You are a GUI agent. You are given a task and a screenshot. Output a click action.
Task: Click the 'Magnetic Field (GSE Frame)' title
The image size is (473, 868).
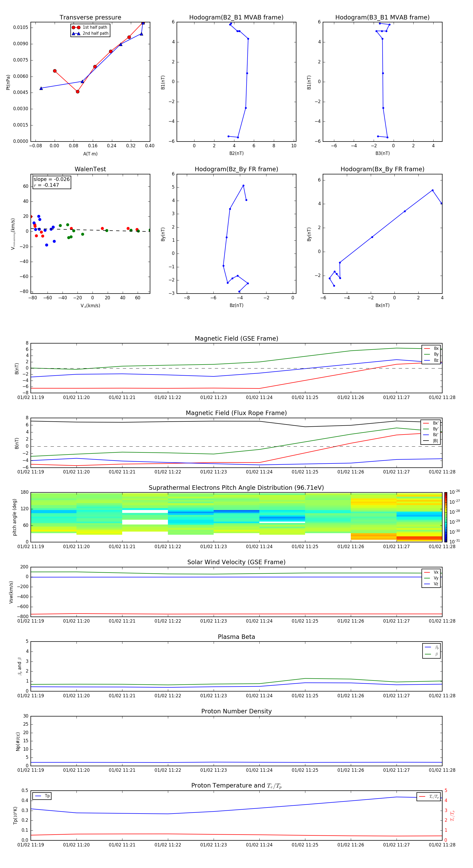[x=236, y=338]
